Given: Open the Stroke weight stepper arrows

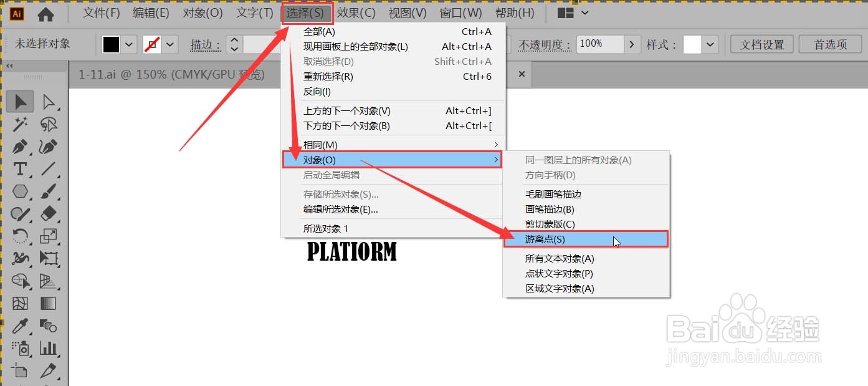Looking at the screenshot, I should click(234, 44).
